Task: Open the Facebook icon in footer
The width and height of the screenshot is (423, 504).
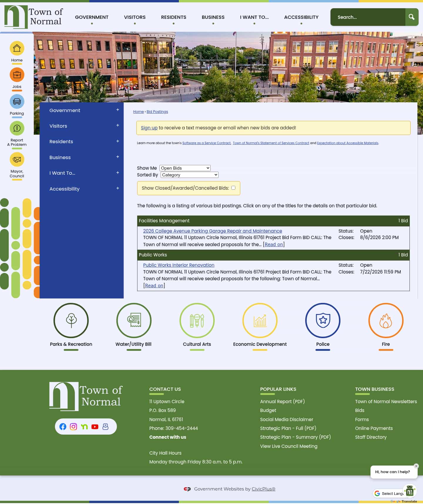Action: [x=63, y=427]
